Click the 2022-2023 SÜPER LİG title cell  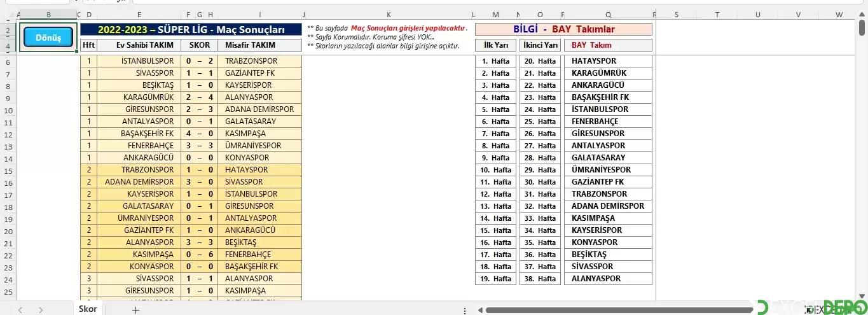(191, 29)
